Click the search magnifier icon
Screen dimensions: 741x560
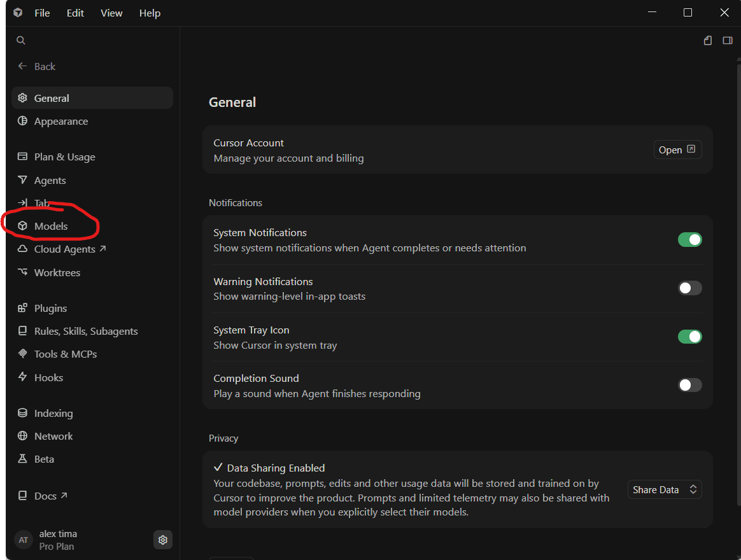(21, 40)
